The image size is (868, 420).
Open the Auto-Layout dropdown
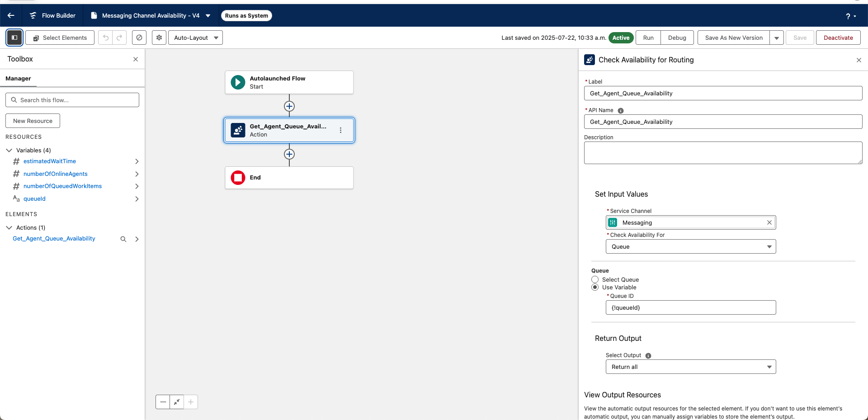click(195, 38)
